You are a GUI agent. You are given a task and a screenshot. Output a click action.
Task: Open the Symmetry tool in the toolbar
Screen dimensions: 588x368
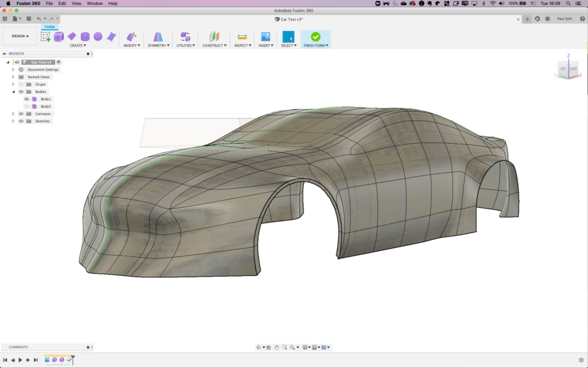[x=158, y=36]
